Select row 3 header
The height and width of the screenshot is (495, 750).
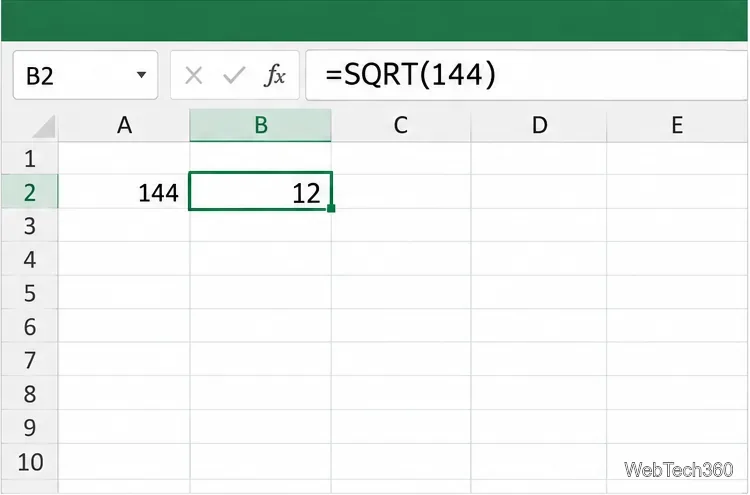(30, 225)
